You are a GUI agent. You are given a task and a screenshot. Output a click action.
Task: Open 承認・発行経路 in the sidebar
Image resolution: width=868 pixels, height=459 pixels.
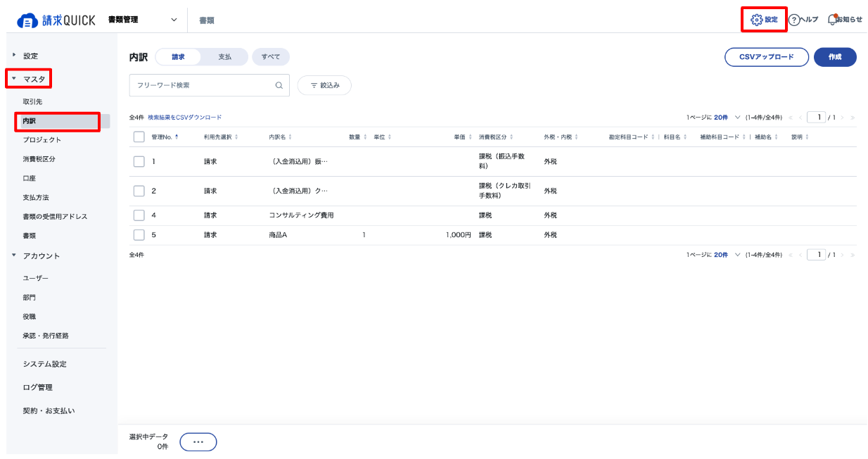pos(46,336)
